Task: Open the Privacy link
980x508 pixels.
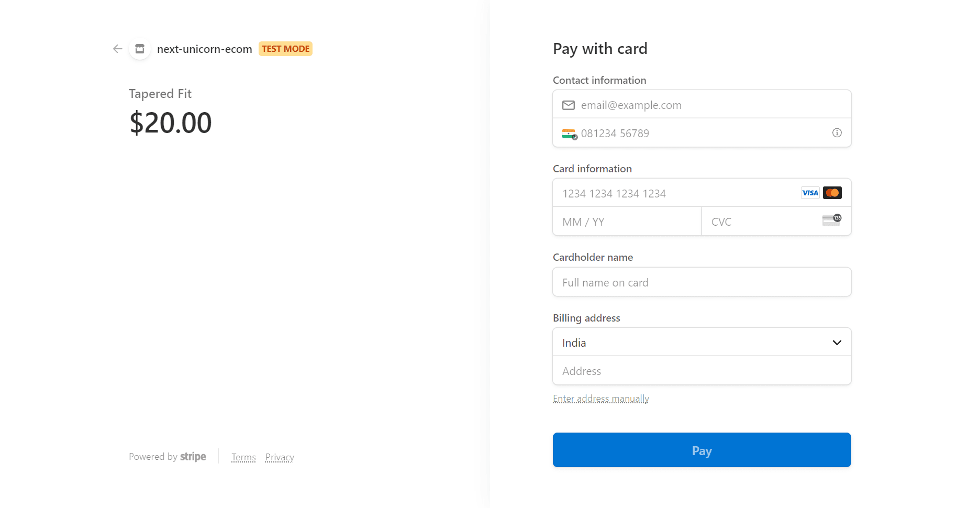Action: click(x=280, y=457)
